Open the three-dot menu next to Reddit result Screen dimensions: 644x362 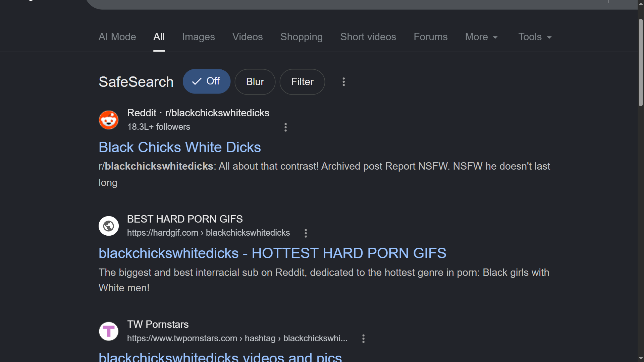click(285, 127)
